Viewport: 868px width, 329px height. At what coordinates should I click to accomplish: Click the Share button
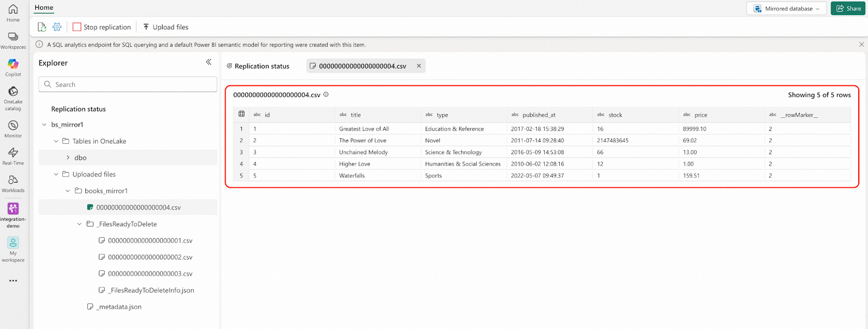pos(848,9)
